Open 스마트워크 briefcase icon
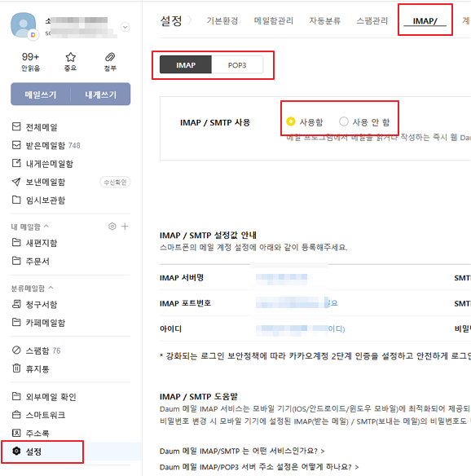The width and height of the screenshot is (471, 476). (16, 415)
